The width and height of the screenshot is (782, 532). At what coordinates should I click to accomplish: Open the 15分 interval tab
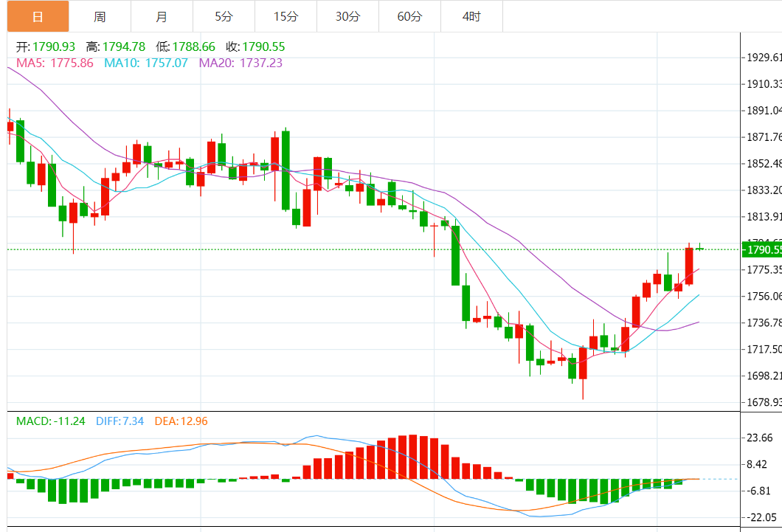(x=286, y=16)
